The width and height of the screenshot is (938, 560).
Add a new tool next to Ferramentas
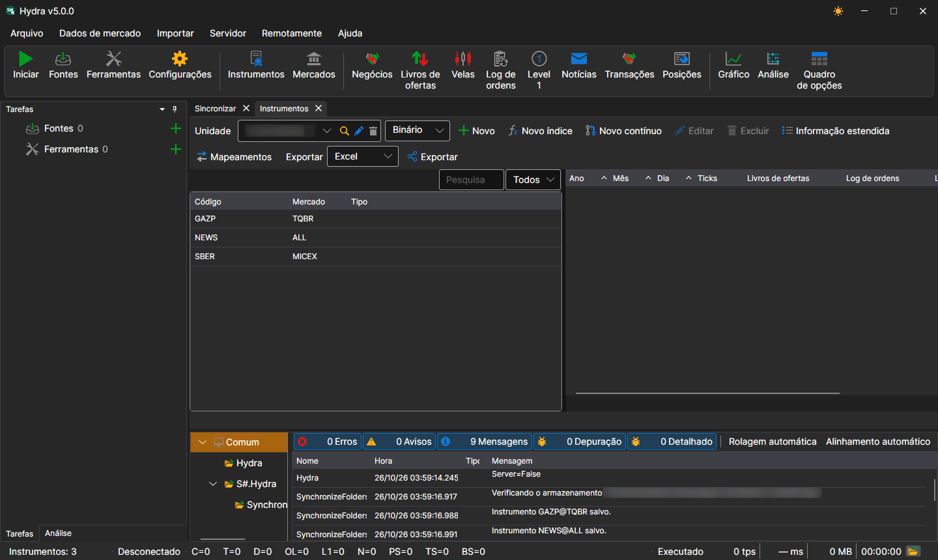(x=175, y=149)
